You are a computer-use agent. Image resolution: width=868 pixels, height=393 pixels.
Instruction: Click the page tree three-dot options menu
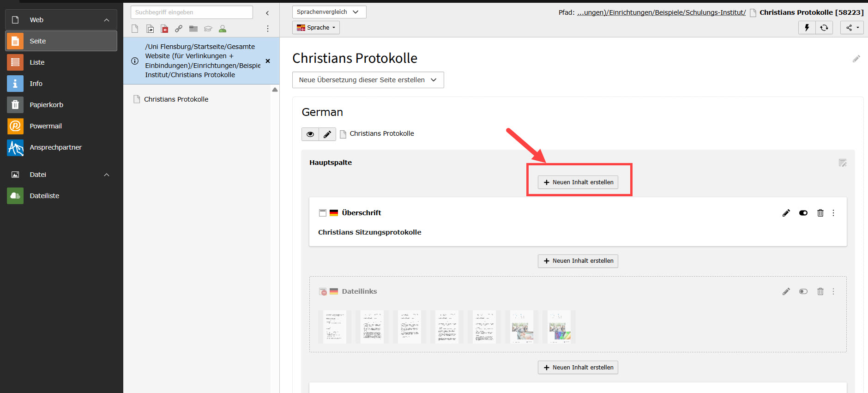tap(267, 29)
